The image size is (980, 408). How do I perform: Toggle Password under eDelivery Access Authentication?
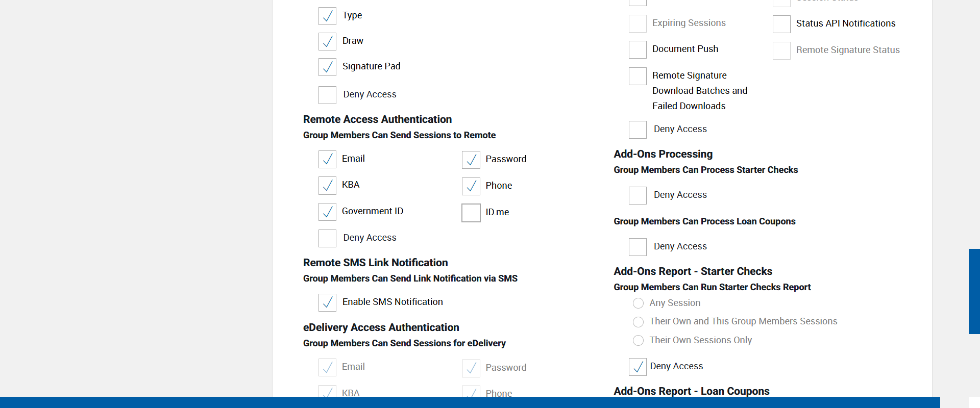click(471, 368)
